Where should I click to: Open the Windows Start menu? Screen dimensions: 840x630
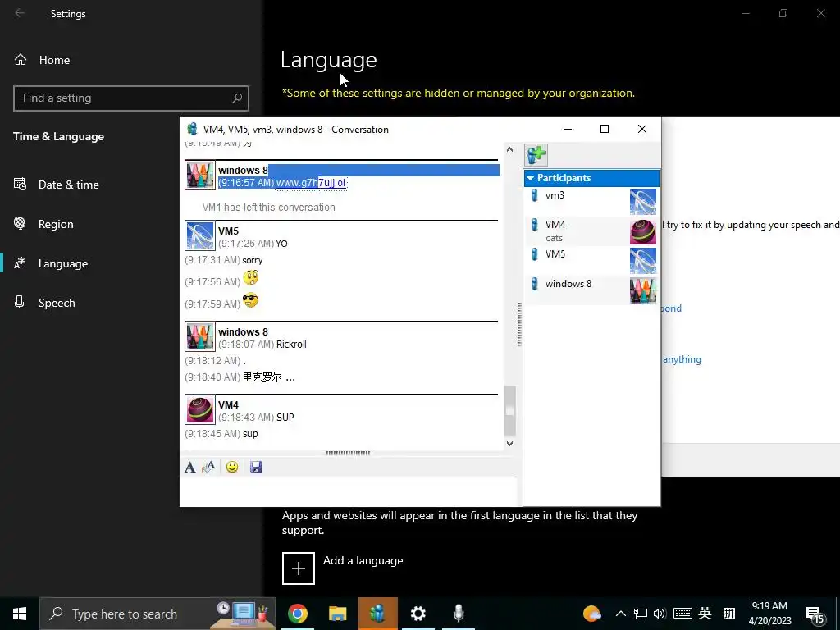coord(20,614)
